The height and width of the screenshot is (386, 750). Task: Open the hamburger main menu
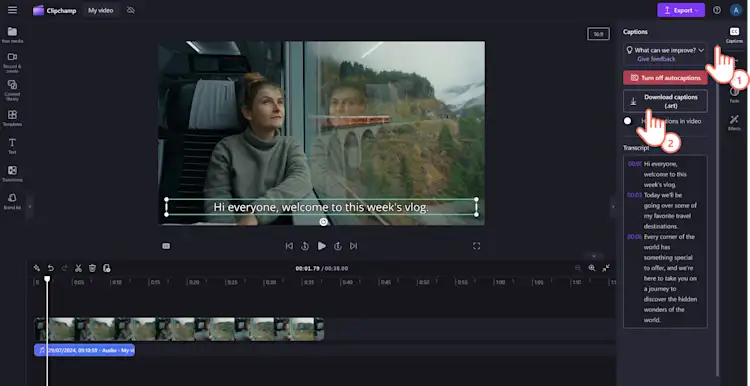(12, 10)
